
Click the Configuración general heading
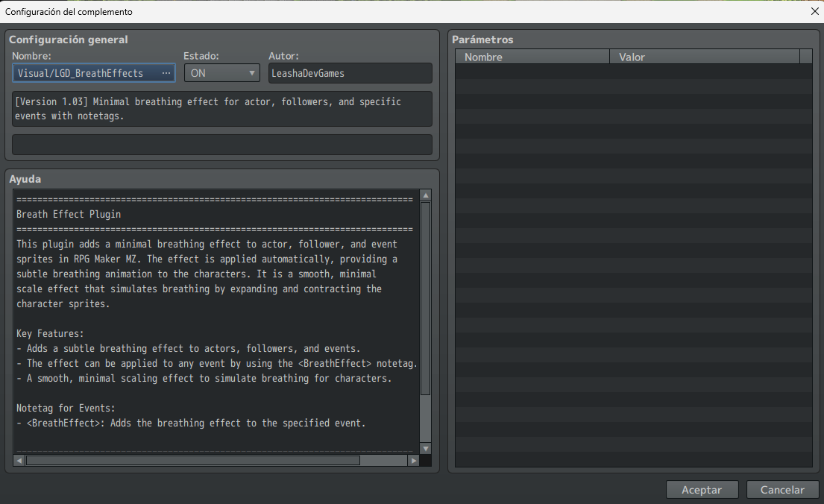[69, 40]
